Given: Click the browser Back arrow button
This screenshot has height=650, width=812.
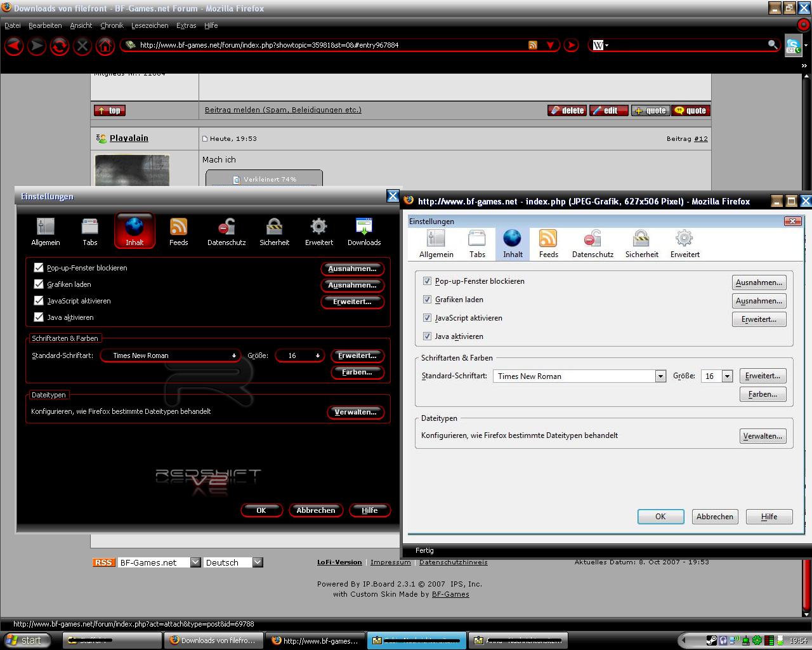Looking at the screenshot, I should coord(14,46).
